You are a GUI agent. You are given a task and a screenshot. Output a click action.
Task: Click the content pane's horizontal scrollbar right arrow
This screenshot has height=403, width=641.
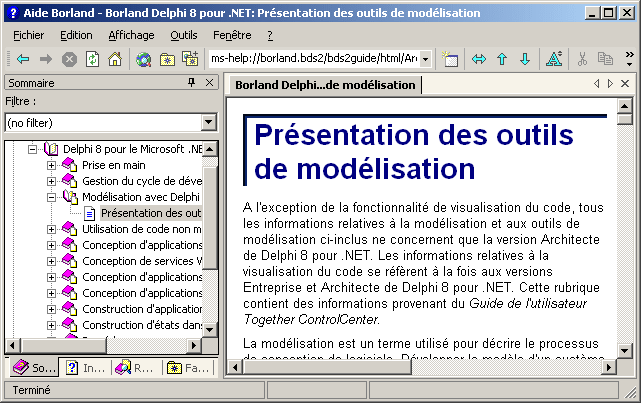point(609,367)
